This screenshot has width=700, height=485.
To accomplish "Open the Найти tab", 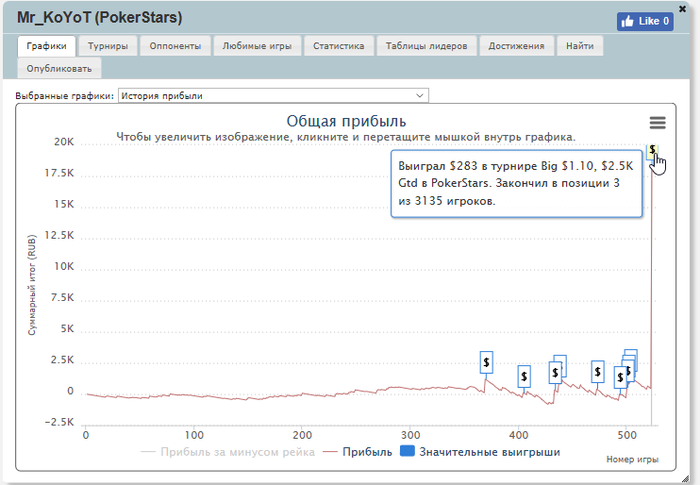I will point(580,46).
